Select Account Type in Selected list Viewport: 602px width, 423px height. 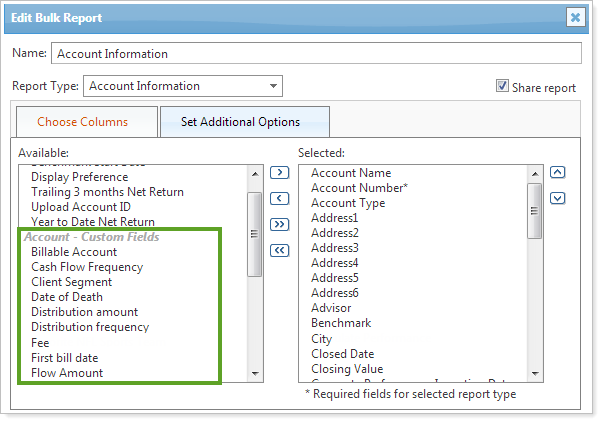348,203
